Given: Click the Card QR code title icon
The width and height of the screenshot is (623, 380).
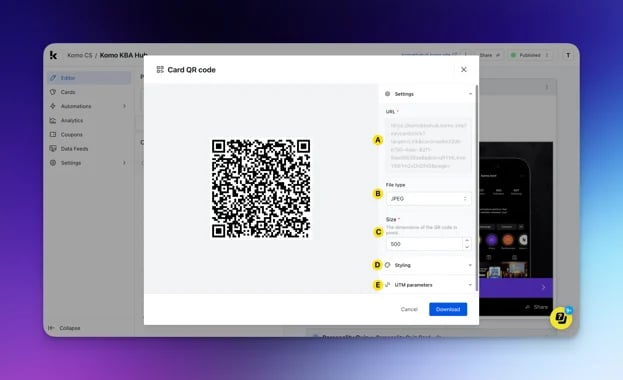Looking at the screenshot, I should [160, 70].
